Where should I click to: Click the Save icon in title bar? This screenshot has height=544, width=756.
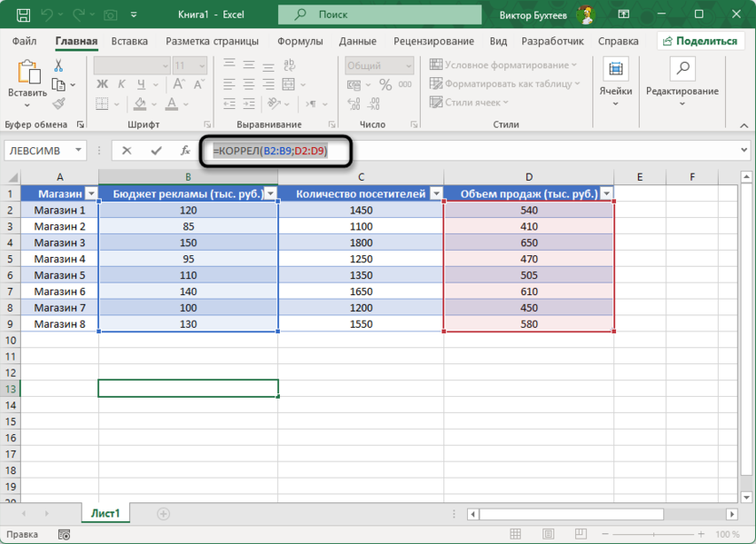23,15
